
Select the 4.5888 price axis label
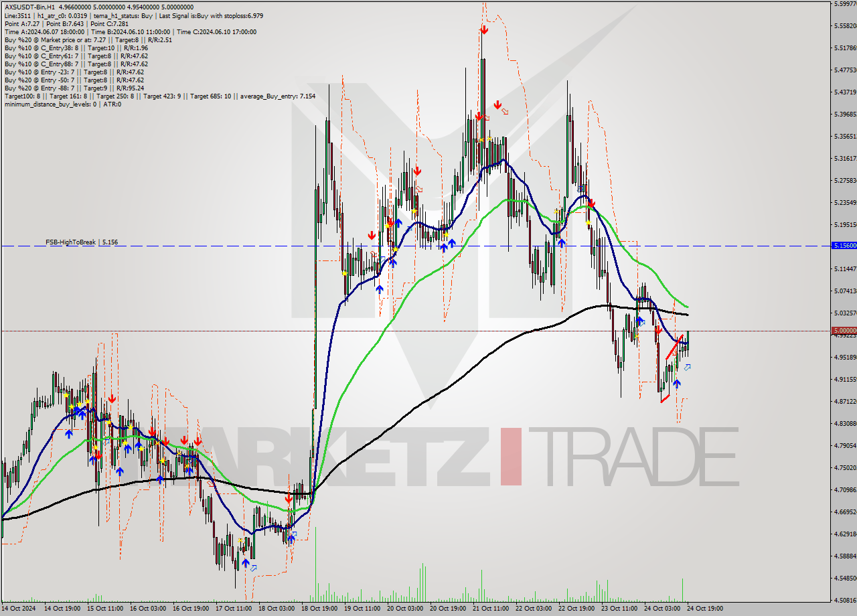(845, 556)
